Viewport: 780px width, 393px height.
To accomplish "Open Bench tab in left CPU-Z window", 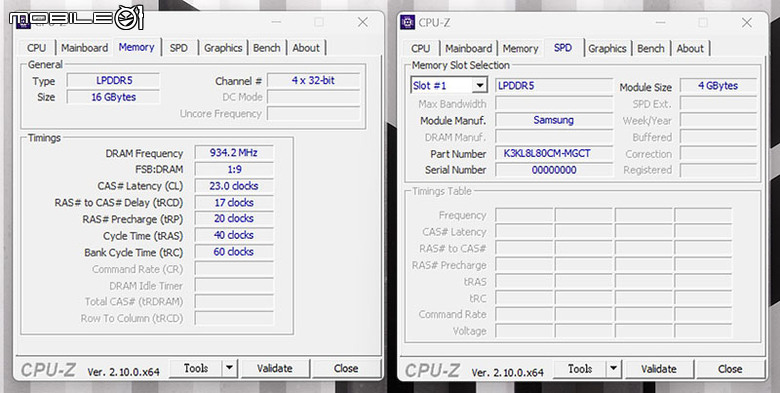I will tap(267, 48).
